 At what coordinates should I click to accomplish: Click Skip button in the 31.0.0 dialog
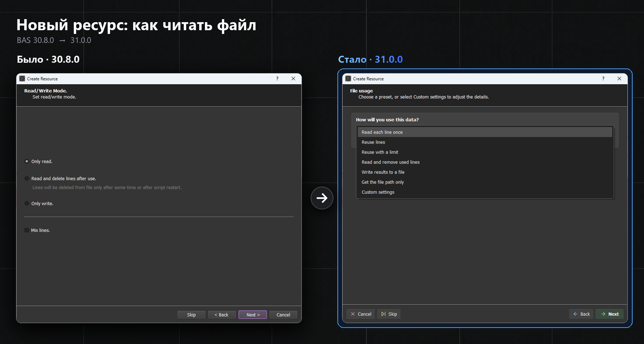coord(389,314)
